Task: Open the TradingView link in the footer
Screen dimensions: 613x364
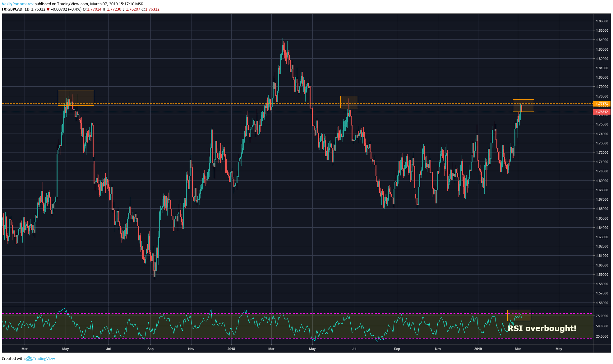Action: coord(44,358)
